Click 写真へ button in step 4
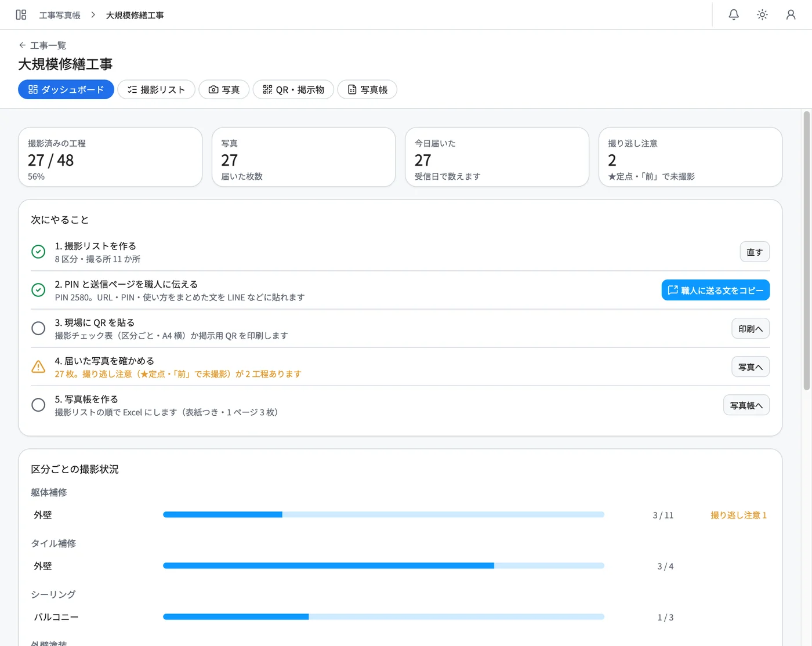The width and height of the screenshot is (812, 646). [751, 367]
